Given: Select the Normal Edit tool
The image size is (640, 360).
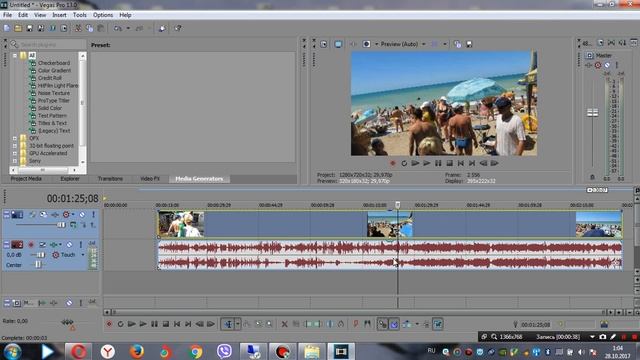Looking at the screenshot, I should pyautogui.click(x=228, y=324).
